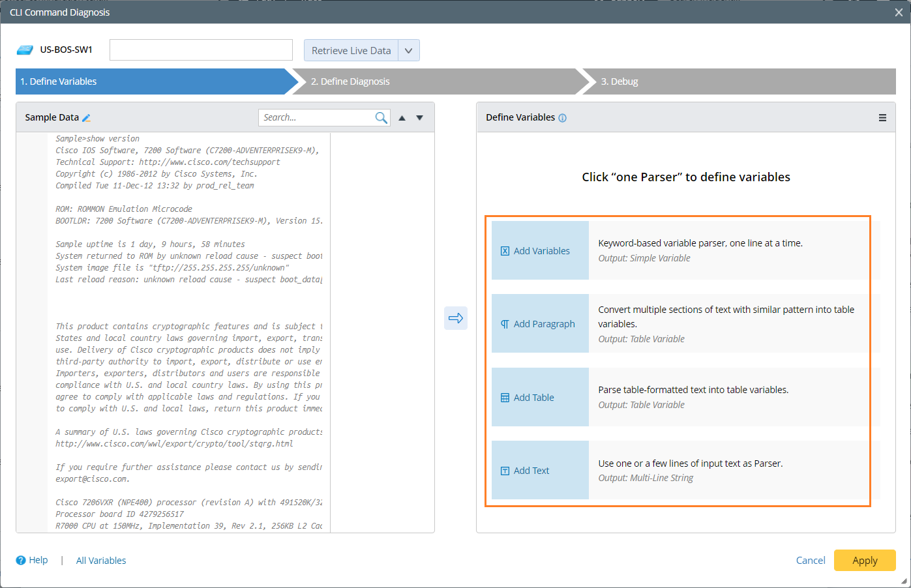Choose the Add Paragraph parser
911x588 pixels.
pos(540,323)
